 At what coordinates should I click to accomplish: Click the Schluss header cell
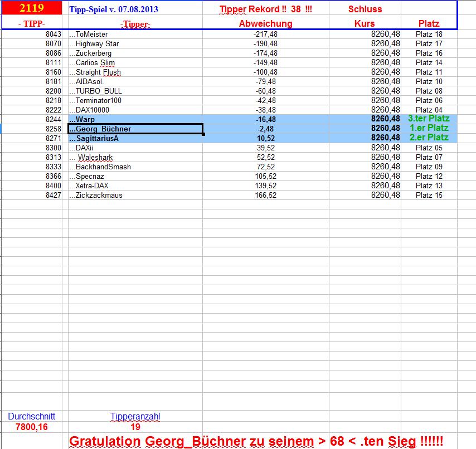(x=364, y=9)
